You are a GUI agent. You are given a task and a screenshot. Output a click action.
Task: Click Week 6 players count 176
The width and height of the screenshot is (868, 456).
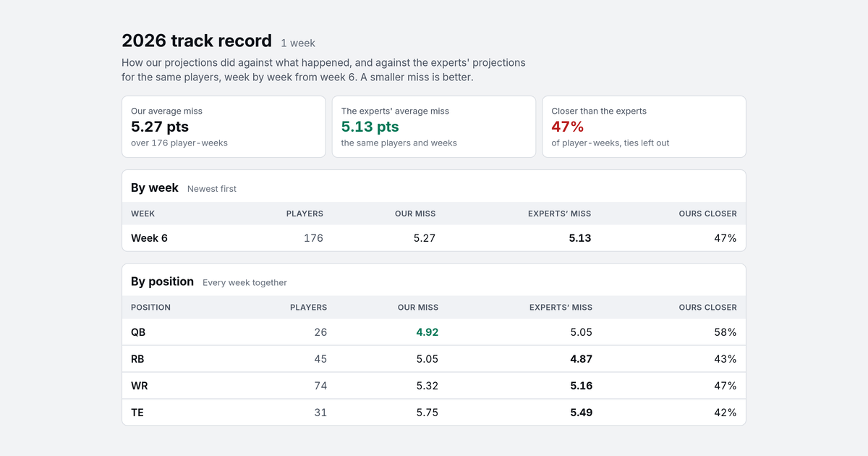click(313, 238)
